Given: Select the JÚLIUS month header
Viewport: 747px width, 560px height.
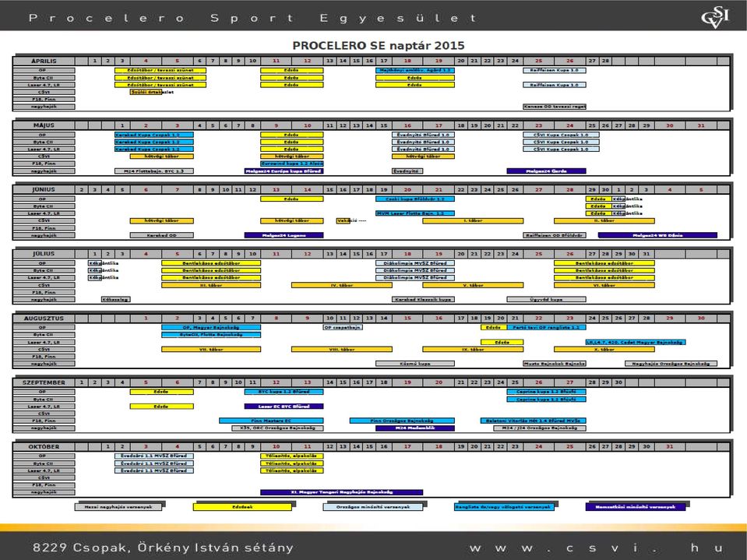Looking at the screenshot, I should 44,254.
